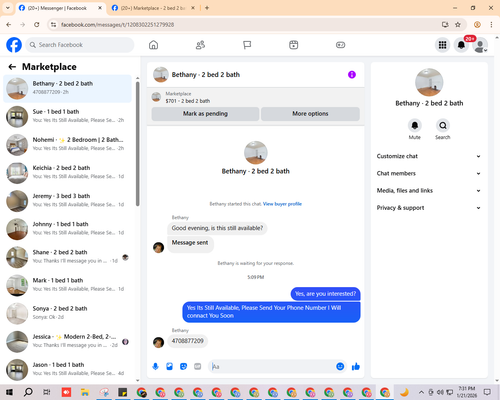The height and width of the screenshot is (400, 500).
Task: Open the purple conversation information icon
Action: point(352,74)
